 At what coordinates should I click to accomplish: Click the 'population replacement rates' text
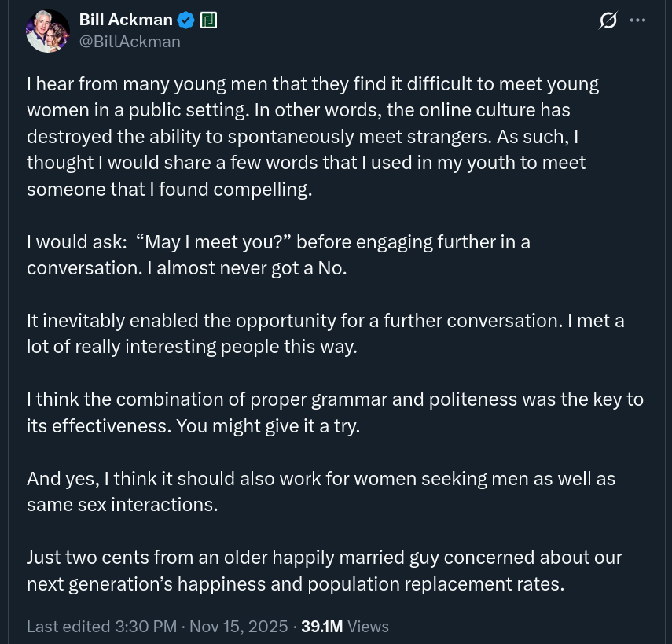pyautogui.click(x=460, y=584)
